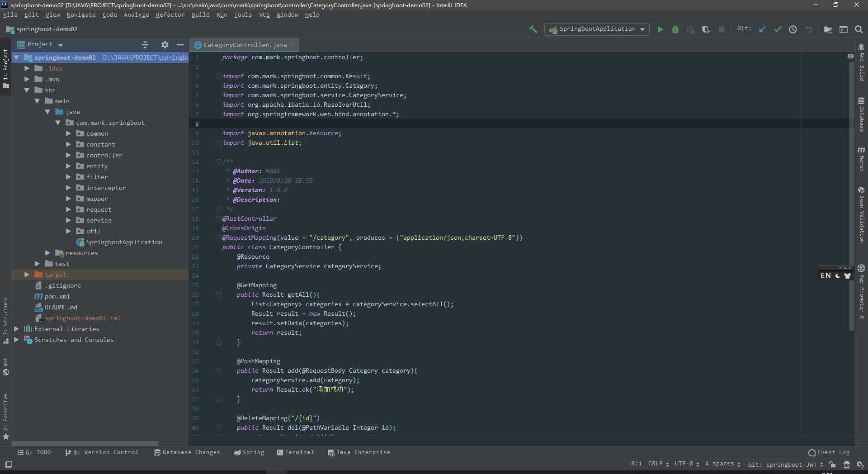Open the Event Log
The height and width of the screenshot is (474, 868).
pyautogui.click(x=829, y=452)
